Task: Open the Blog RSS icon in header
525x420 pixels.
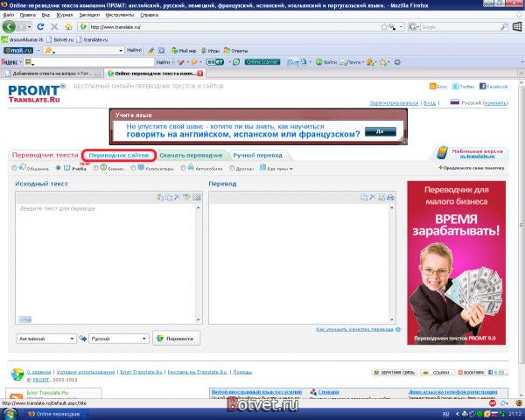Action: pyautogui.click(x=432, y=87)
